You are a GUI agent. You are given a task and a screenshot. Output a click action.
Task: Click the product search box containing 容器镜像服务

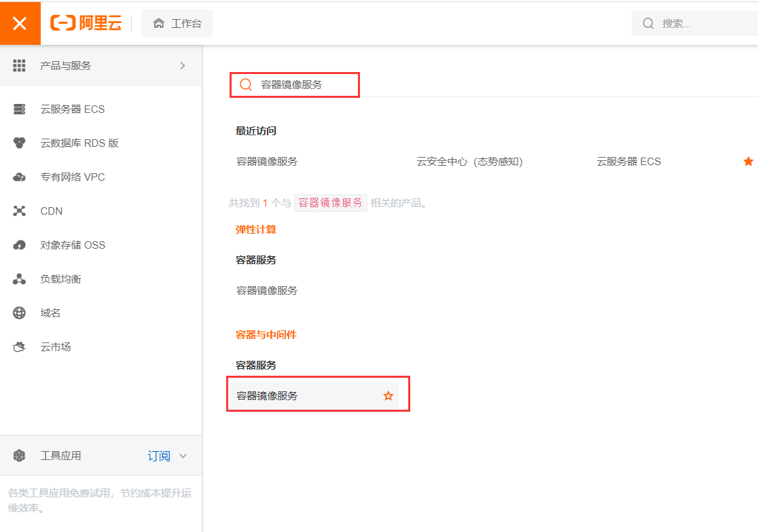295,85
